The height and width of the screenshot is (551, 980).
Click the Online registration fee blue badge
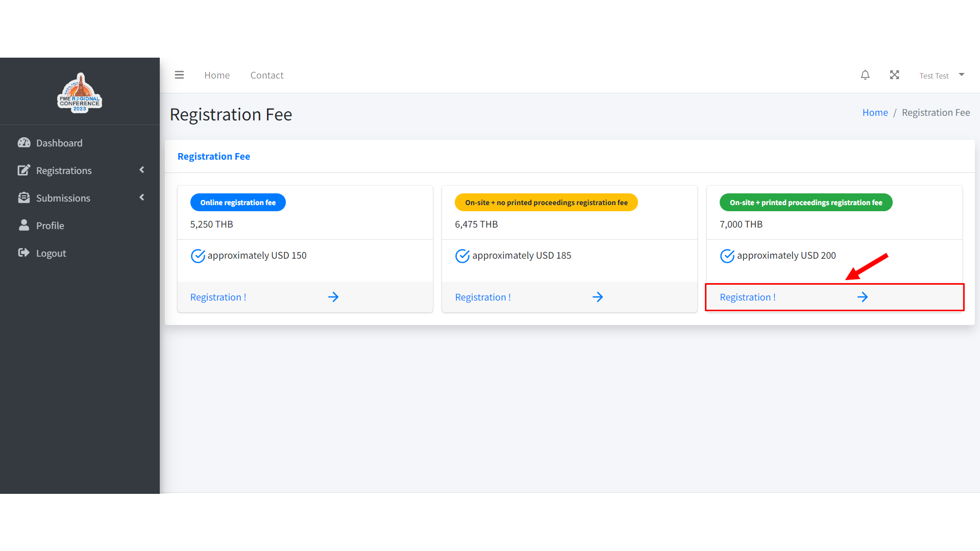coord(238,203)
